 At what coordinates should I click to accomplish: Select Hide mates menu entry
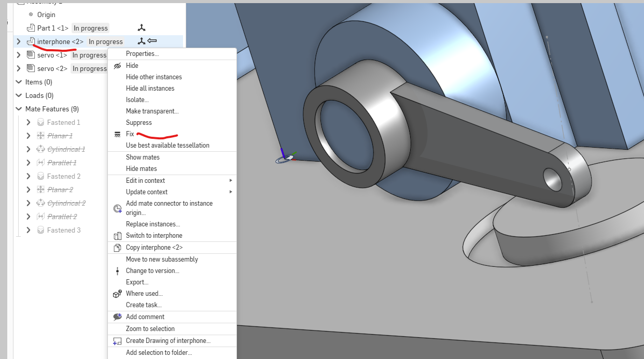[141, 169]
